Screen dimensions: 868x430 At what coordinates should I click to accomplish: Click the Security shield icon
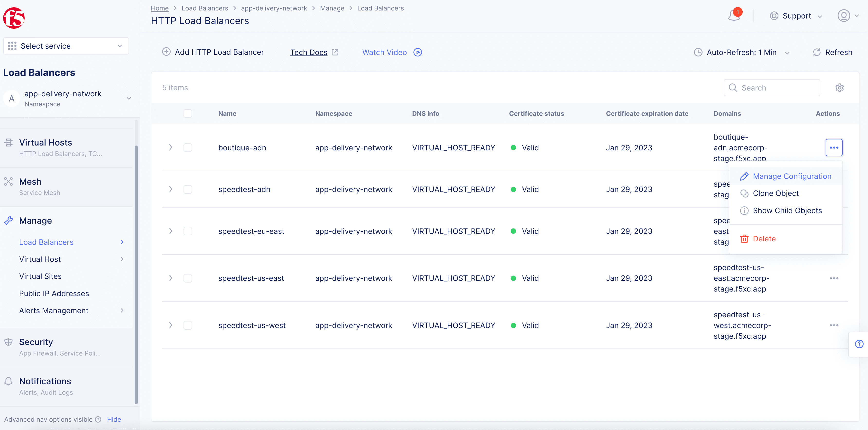pyautogui.click(x=9, y=342)
